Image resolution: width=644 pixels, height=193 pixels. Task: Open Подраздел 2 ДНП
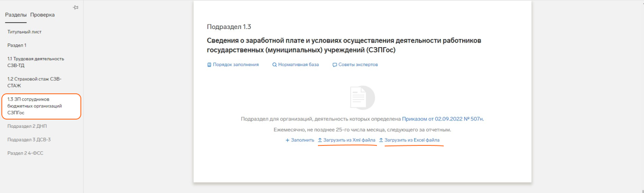[x=27, y=126]
